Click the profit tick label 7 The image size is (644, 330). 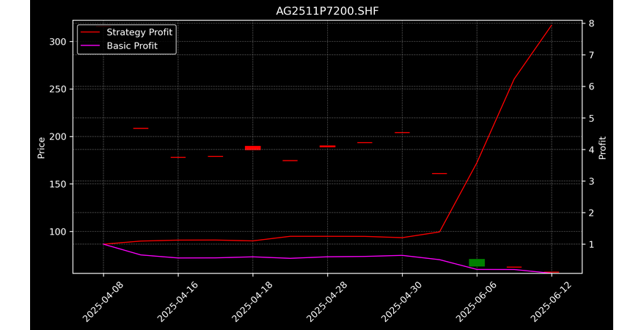point(591,54)
